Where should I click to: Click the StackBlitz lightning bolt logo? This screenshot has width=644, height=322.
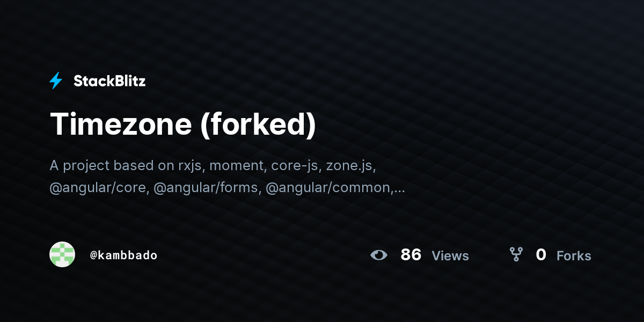click(x=56, y=81)
